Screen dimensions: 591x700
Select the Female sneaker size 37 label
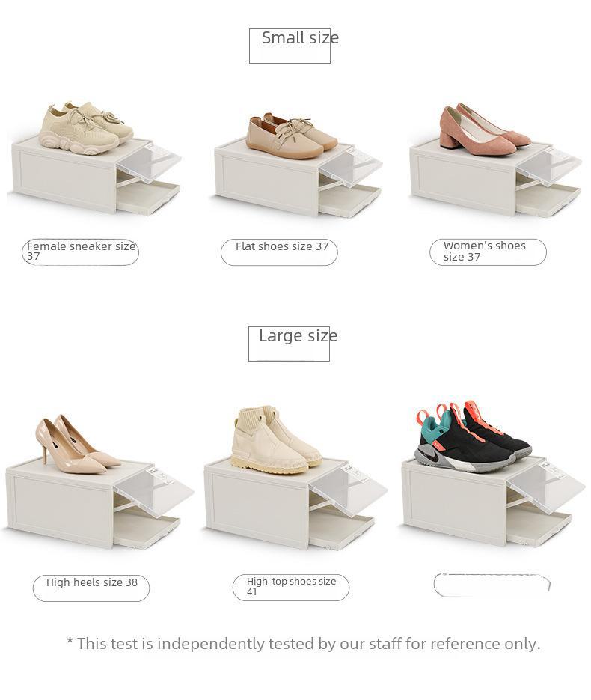pyautogui.click(x=80, y=252)
